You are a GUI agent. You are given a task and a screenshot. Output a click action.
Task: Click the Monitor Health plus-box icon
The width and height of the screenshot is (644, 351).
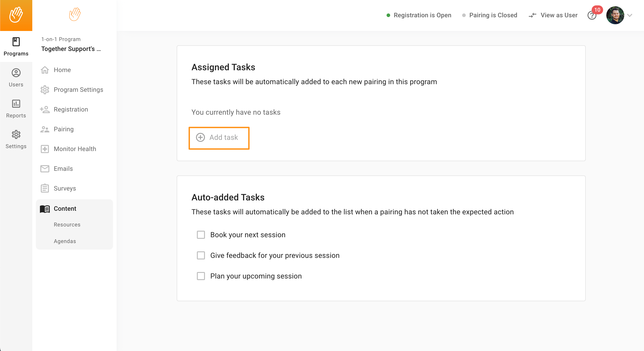tap(45, 149)
